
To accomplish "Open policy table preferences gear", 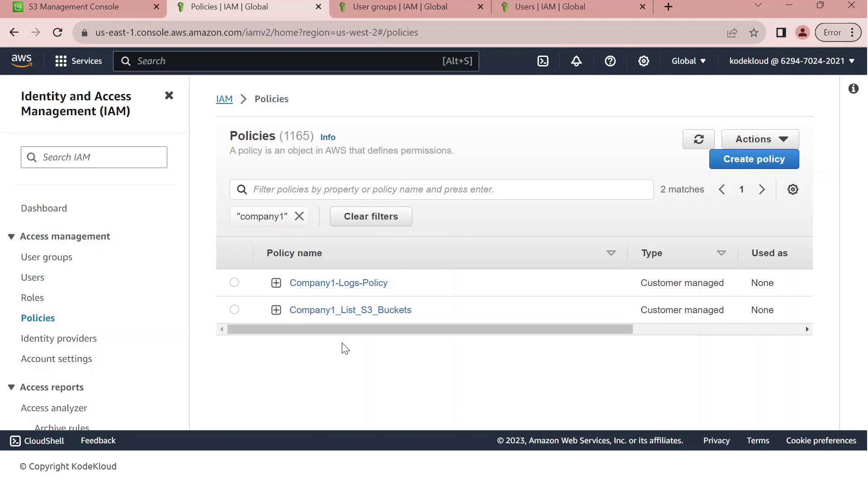I will coord(793,189).
